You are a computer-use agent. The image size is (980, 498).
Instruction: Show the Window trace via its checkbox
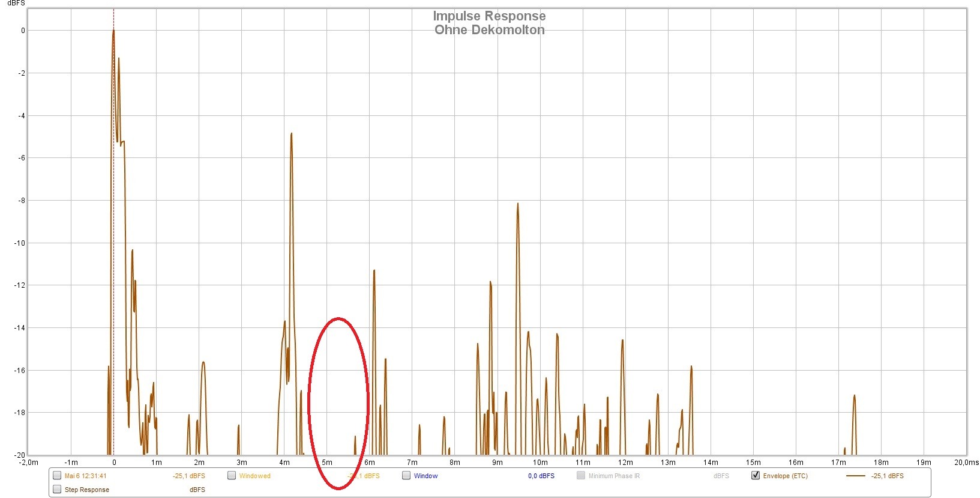coord(406,475)
